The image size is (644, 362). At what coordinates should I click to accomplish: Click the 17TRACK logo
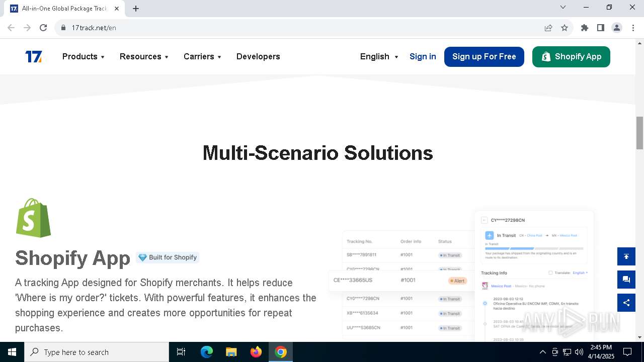point(34,57)
